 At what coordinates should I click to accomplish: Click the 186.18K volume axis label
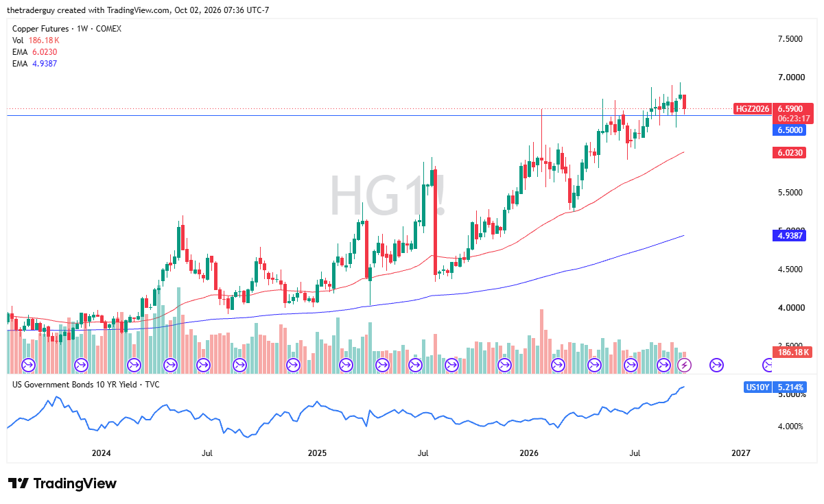tap(793, 352)
